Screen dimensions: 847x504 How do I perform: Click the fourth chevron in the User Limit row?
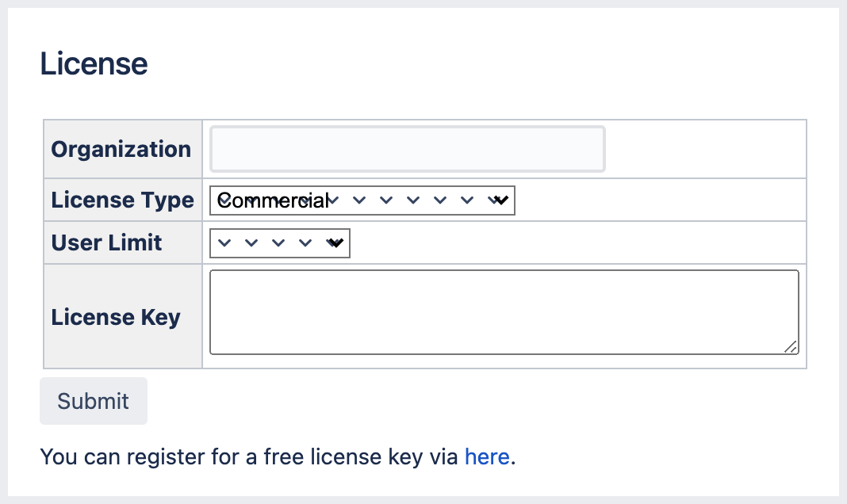tap(305, 242)
